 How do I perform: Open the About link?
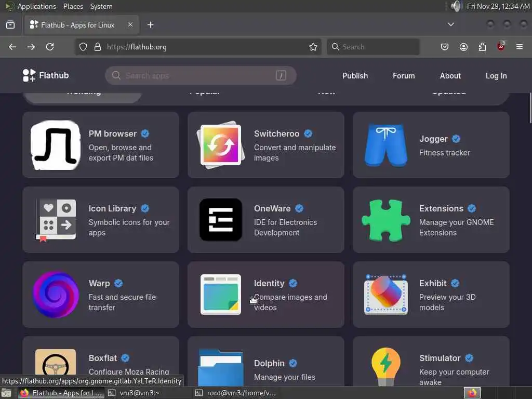(450, 76)
